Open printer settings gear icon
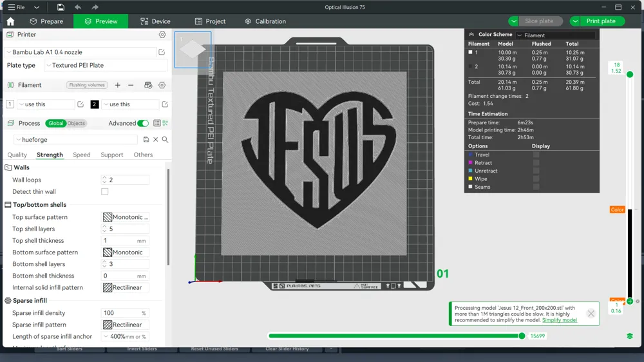The height and width of the screenshot is (362, 644). pyautogui.click(x=162, y=35)
